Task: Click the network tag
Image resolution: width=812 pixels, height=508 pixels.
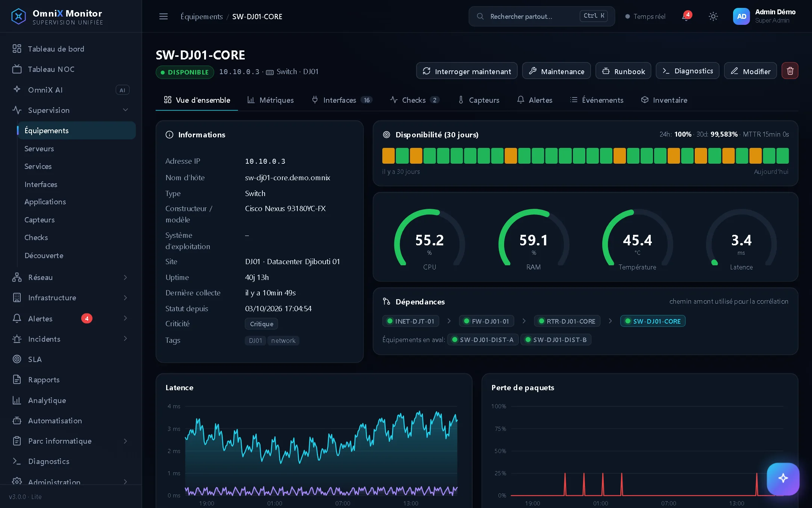Action: point(283,341)
